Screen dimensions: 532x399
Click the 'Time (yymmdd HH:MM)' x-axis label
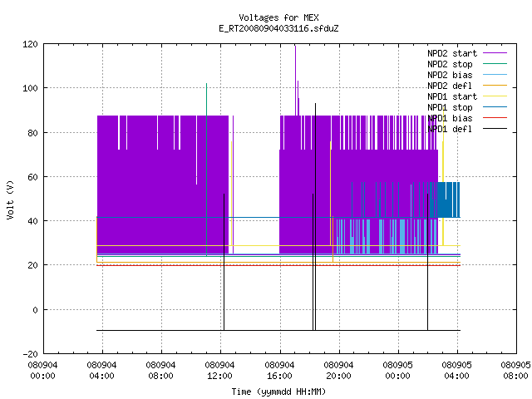tap(278, 392)
